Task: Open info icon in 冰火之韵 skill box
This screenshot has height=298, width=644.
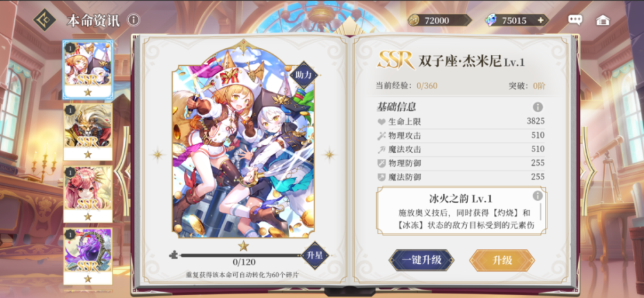Action: (538, 195)
